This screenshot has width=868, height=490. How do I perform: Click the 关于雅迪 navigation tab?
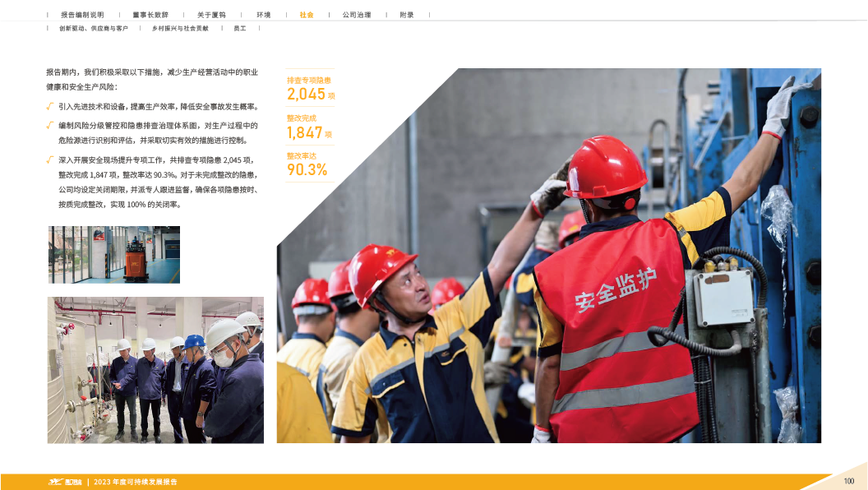coord(211,15)
